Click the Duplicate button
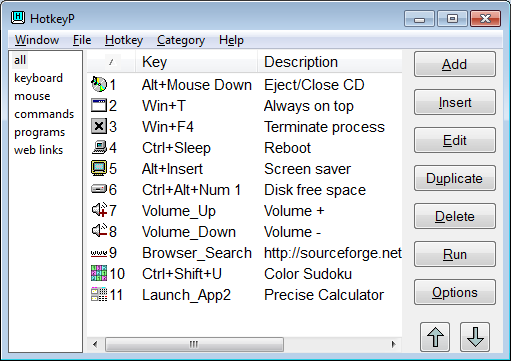Image resolution: width=511 pixels, height=361 pixels. 455,178
